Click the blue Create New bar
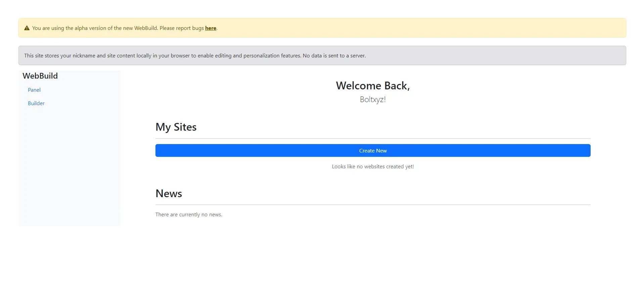This screenshot has width=644, height=307. tap(372, 150)
